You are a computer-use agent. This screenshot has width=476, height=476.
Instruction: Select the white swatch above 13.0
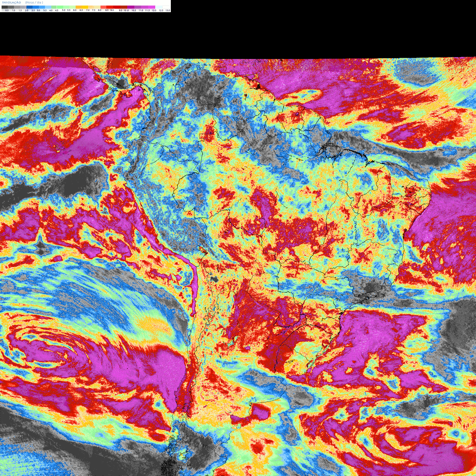click(x=166, y=7)
